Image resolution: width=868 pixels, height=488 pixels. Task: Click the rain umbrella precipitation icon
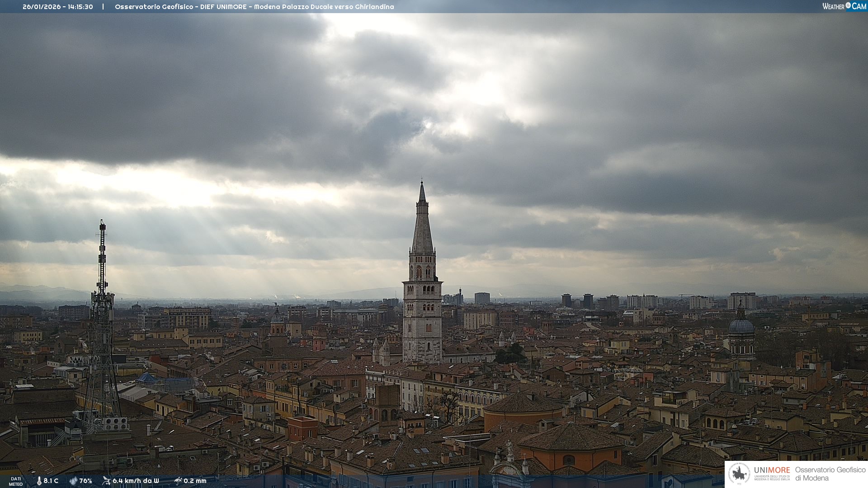pyautogui.click(x=178, y=481)
